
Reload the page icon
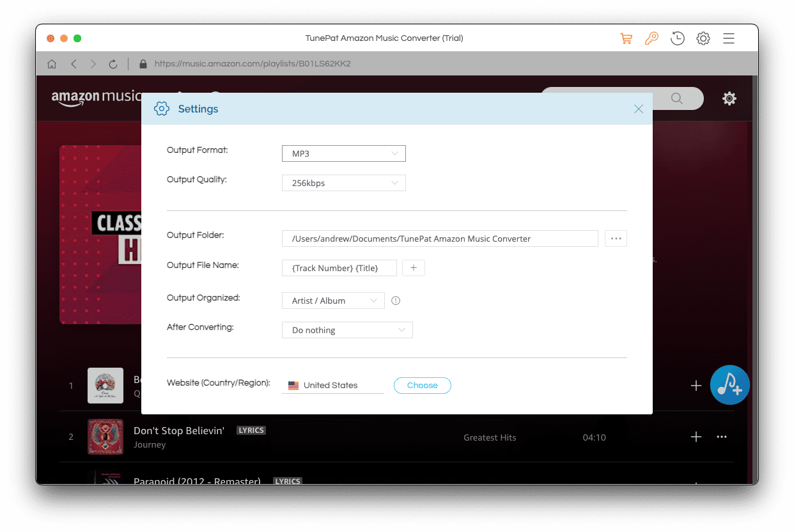113,64
